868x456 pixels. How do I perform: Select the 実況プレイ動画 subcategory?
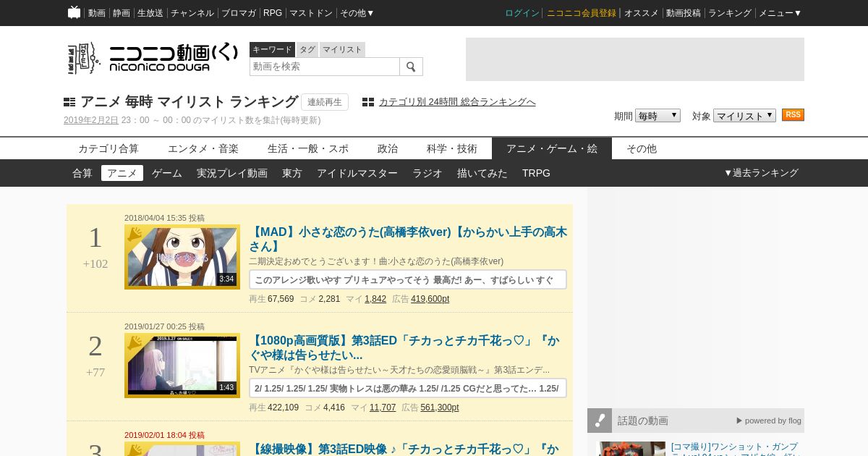coord(232,173)
